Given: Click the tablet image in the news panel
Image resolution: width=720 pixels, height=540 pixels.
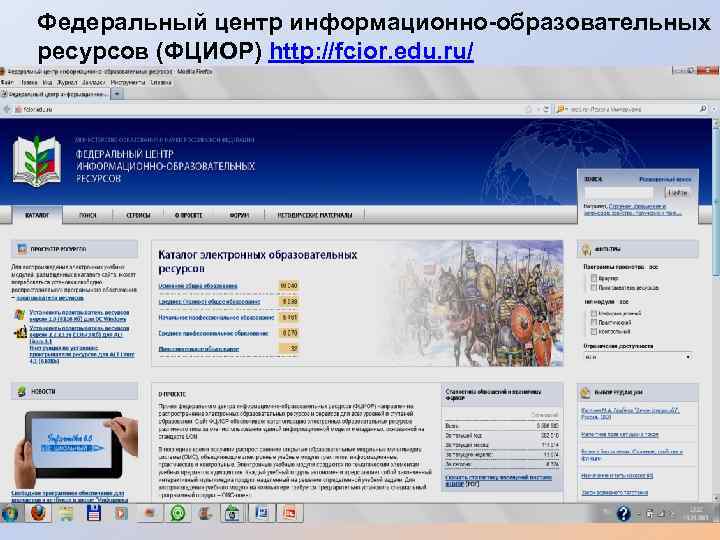Looking at the screenshot, I should click(x=76, y=449).
